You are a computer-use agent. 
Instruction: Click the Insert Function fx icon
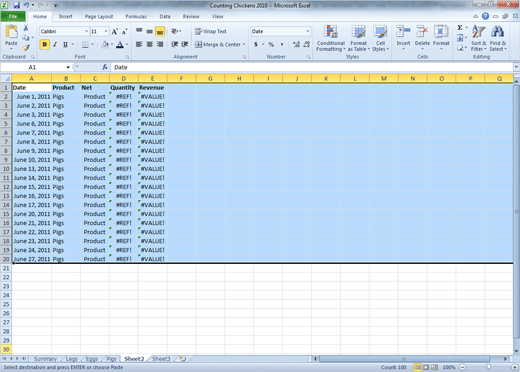pos(105,67)
